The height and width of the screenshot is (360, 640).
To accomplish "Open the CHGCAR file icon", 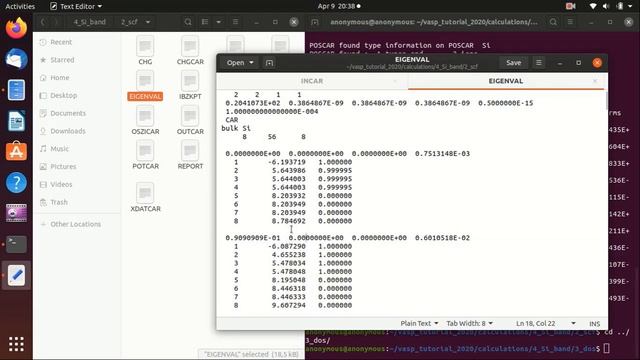I will (x=190, y=51).
